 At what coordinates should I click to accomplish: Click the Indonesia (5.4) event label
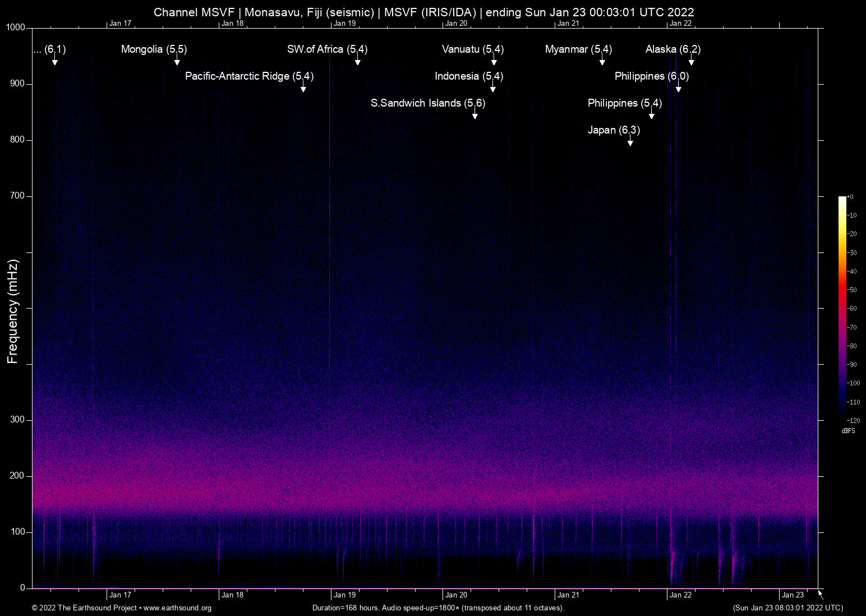point(469,76)
